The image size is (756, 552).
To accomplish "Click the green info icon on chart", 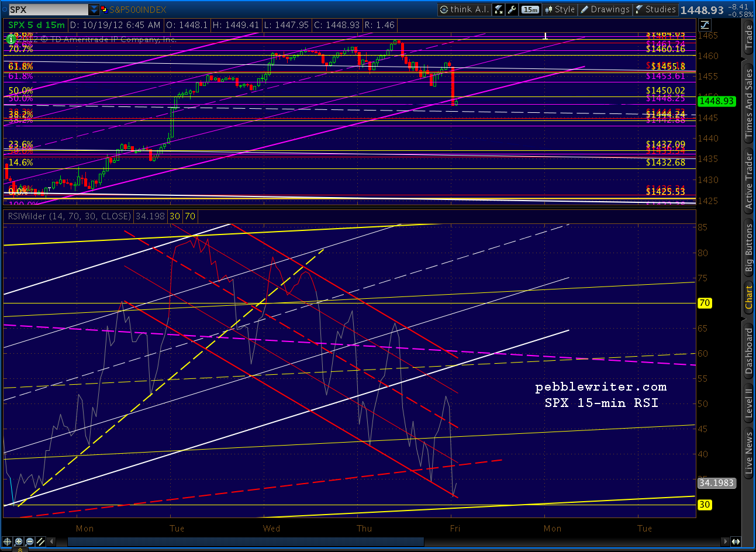I will 11,39.
